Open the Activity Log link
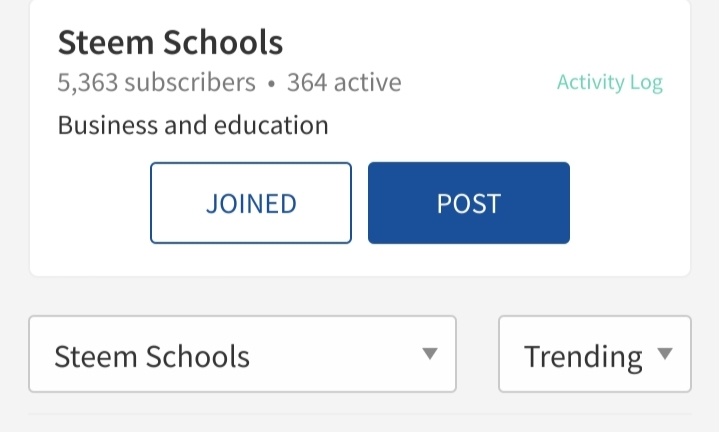Image resolution: width=719 pixels, height=432 pixels. click(609, 83)
